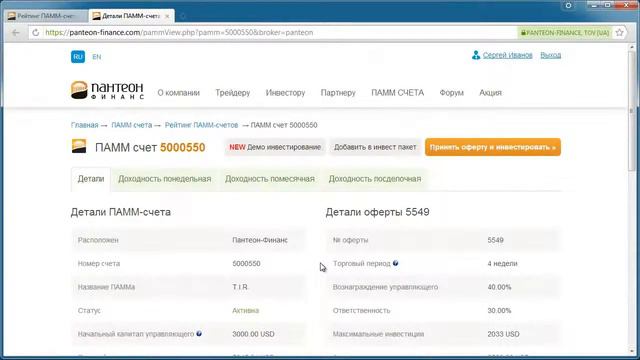Click the browser back arrow
The height and width of the screenshot is (360, 640).
pos(16,33)
